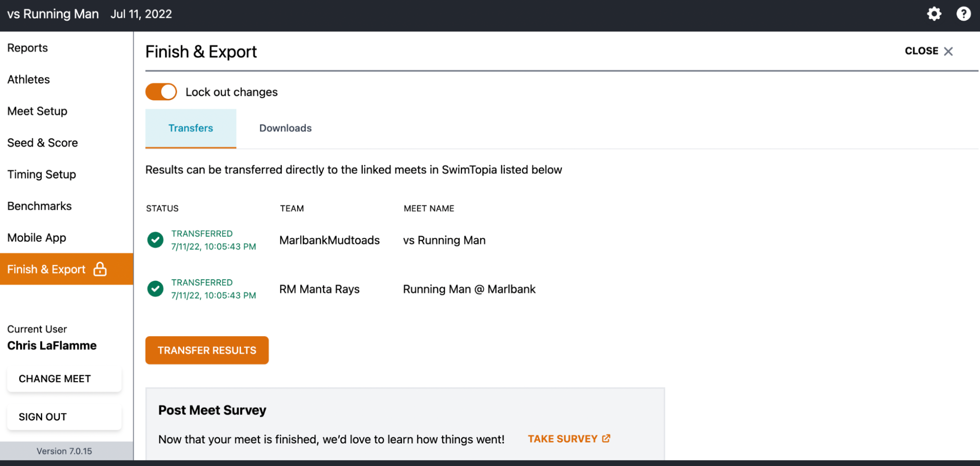Navigate to Seed & Score

43,143
